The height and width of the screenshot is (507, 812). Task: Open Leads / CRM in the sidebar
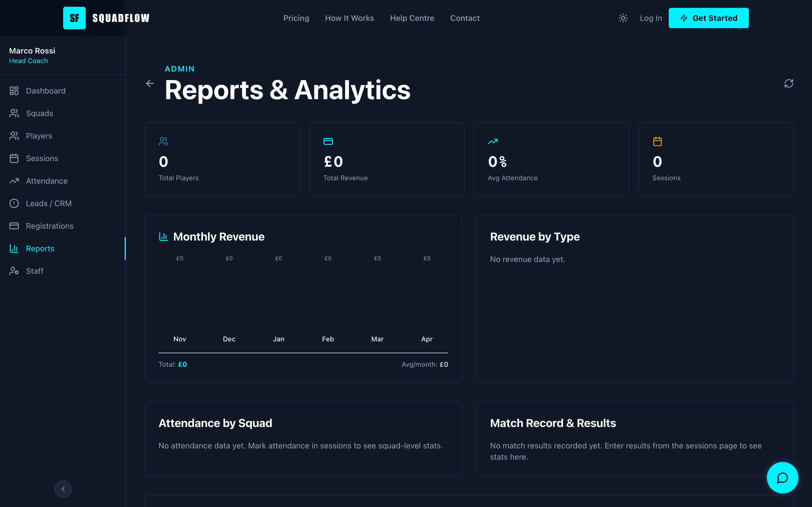tap(49, 203)
